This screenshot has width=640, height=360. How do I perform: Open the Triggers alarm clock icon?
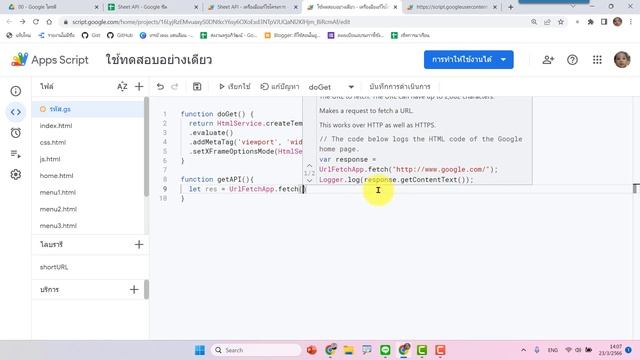click(x=16, y=133)
